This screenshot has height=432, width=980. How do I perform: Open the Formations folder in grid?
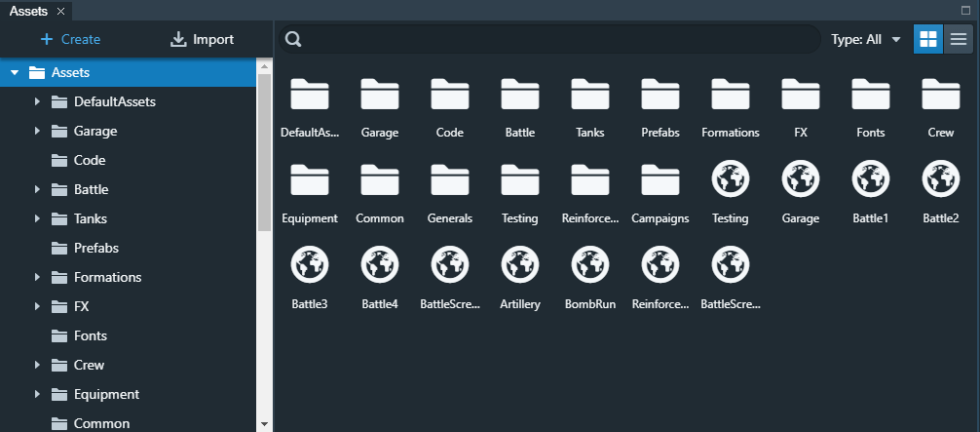point(730,95)
